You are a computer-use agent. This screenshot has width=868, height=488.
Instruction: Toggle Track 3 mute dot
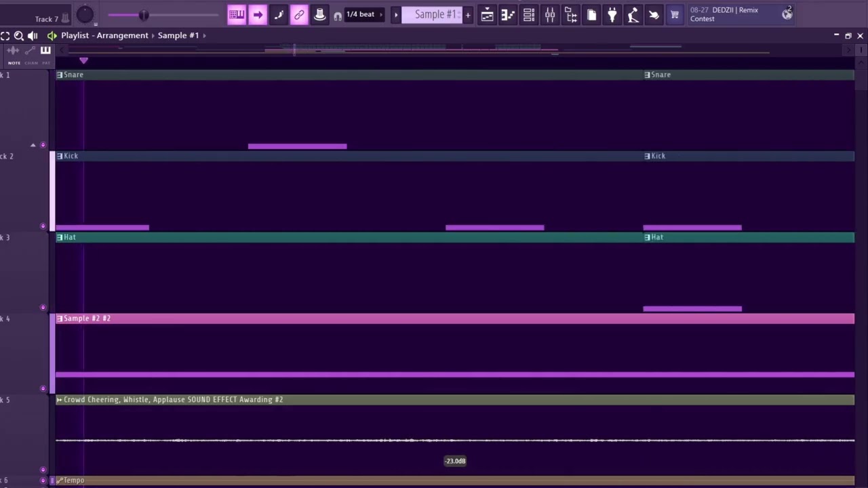(43, 308)
